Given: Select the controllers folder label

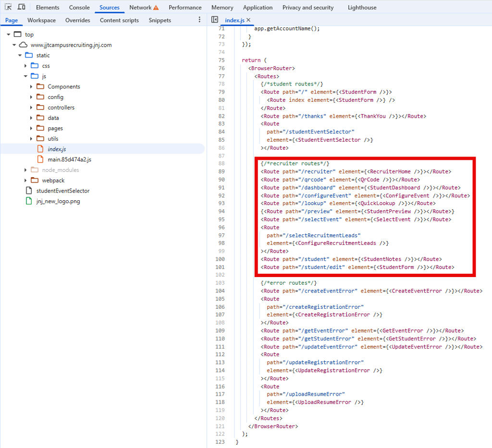Looking at the screenshot, I should click(x=61, y=108).
